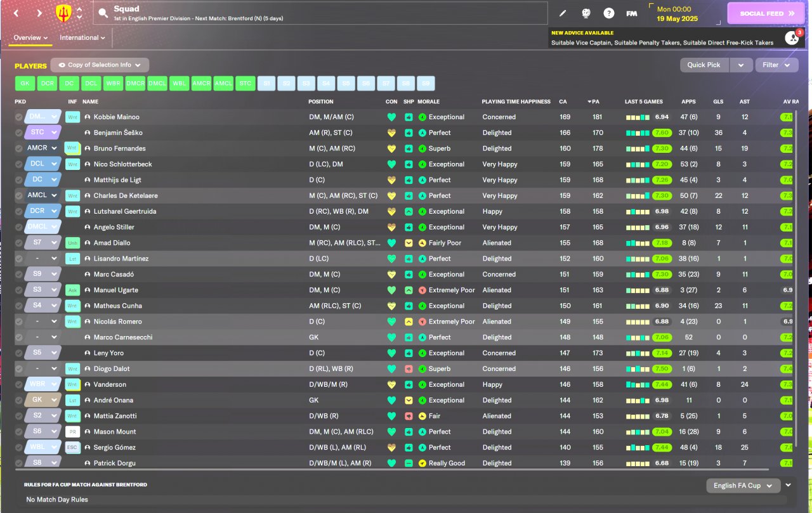Click the 7.60 rating for Benjamin Šeško
This screenshot has width=812, height=513.
[661, 133]
